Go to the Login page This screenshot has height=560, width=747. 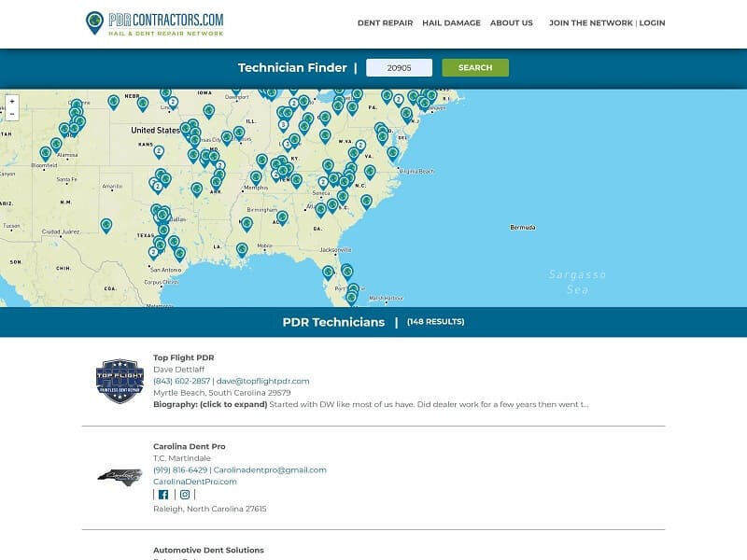point(652,22)
